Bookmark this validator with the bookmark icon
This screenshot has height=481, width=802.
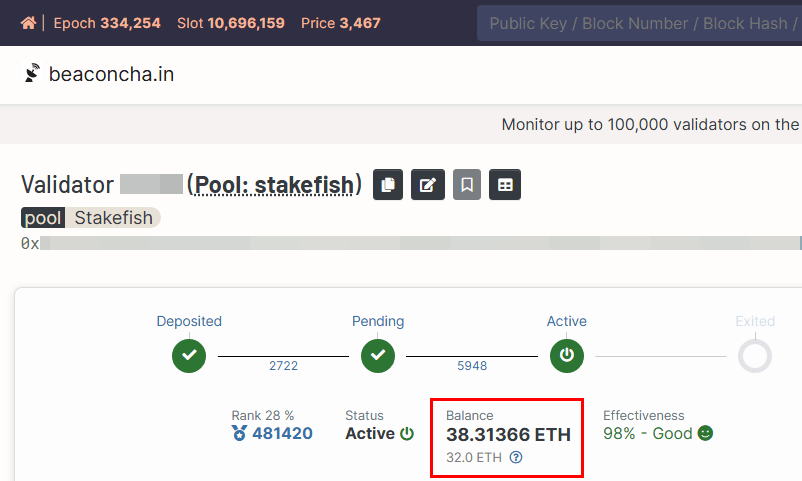[467, 184]
